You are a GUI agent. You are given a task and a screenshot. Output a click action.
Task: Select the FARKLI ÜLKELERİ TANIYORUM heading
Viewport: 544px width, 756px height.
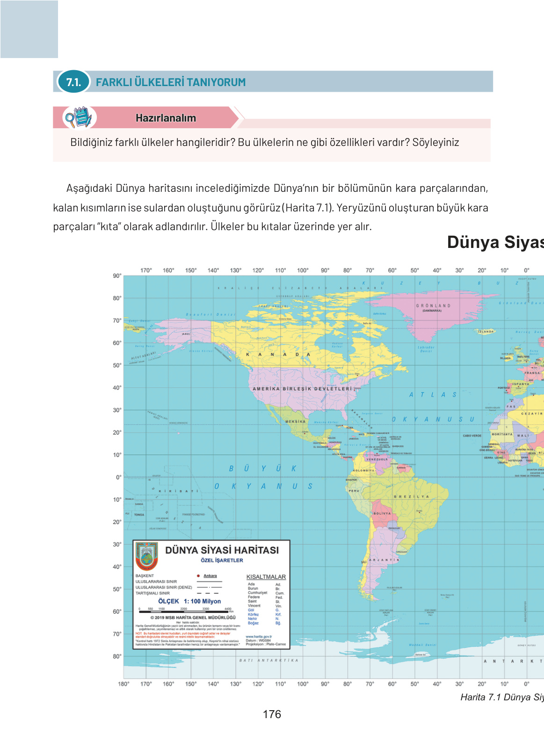pos(171,82)
